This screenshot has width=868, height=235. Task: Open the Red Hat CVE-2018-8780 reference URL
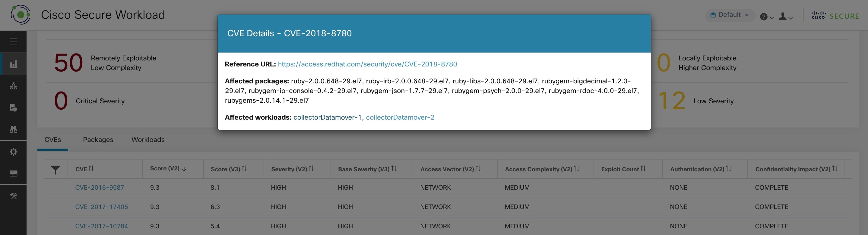[367, 64]
